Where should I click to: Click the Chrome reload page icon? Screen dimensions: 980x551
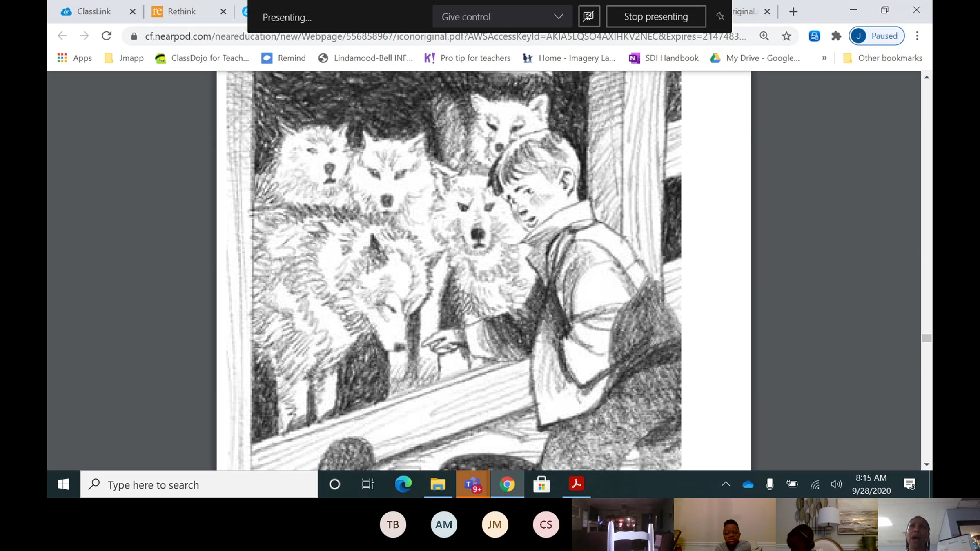(107, 36)
